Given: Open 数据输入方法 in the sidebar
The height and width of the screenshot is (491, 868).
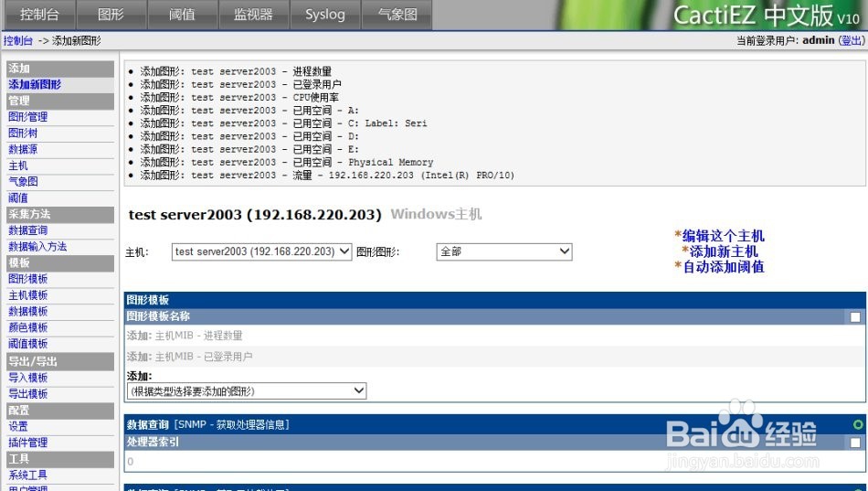Looking at the screenshot, I should pyautogui.click(x=37, y=247).
